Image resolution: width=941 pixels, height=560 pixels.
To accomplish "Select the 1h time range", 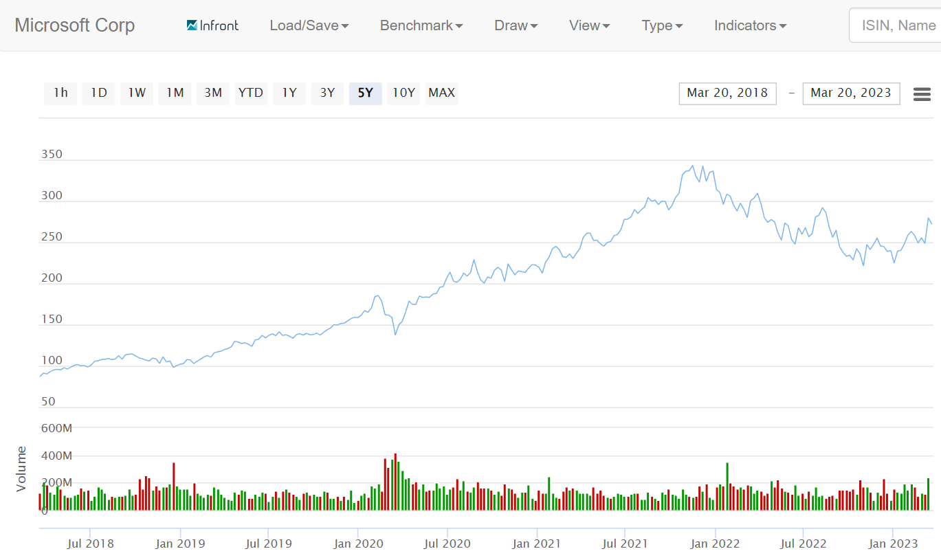I will point(60,93).
